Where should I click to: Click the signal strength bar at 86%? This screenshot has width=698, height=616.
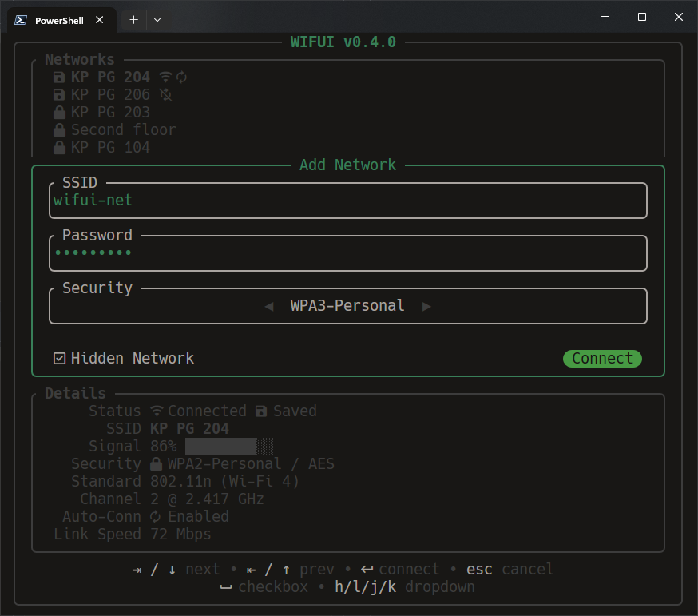pyautogui.click(x=229, y=447)
